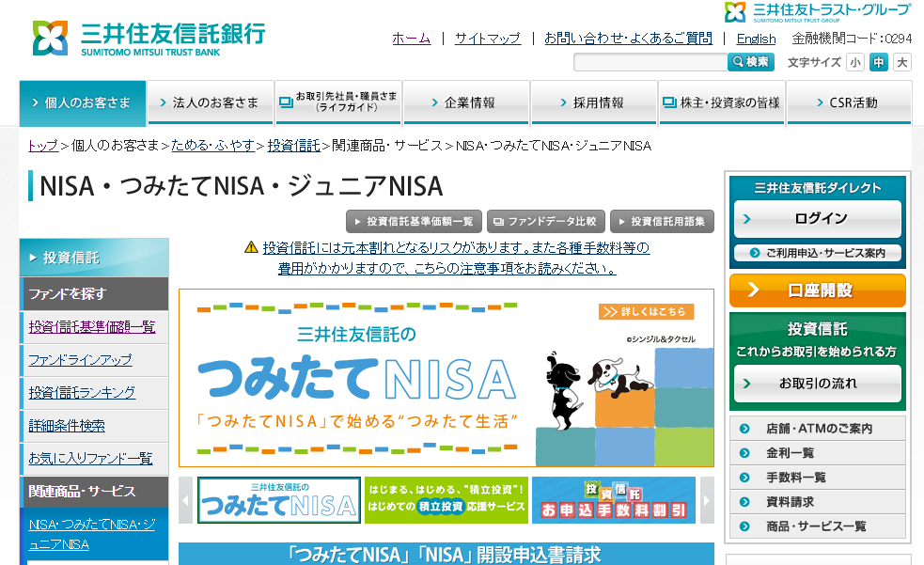Viewport: 924px width, 565px height.
Task: Click the chevron icon in ログイン button
Action: click(x=747, y=219)
